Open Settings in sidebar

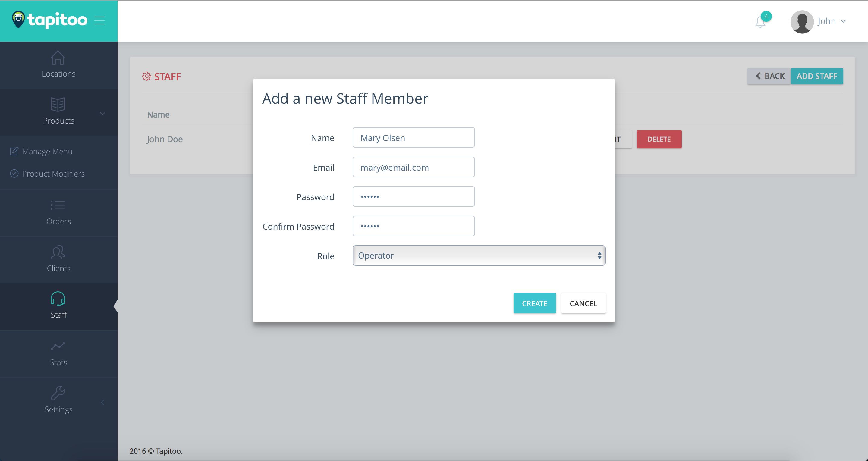point(59,401)
